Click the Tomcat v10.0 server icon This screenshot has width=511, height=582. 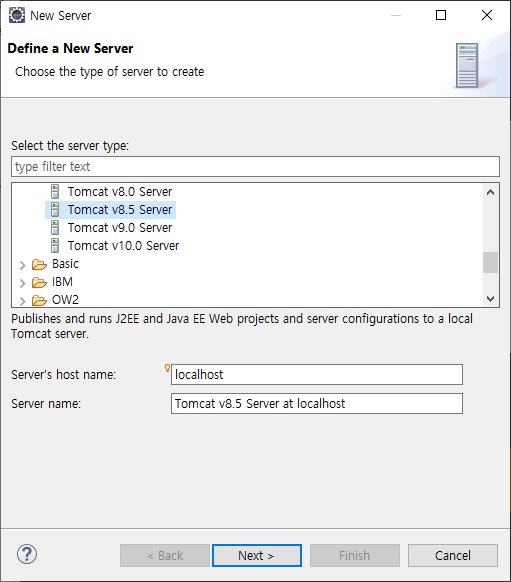click(55, 246)
